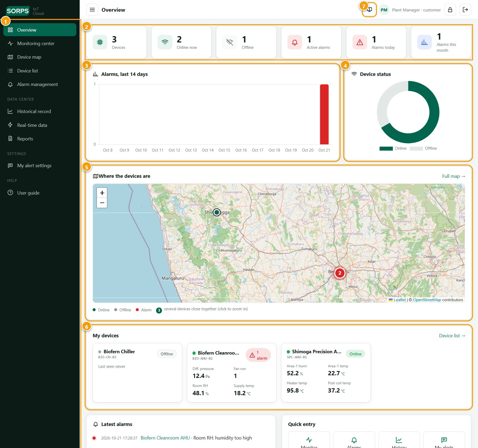Click the 'Last seen never' text

pos(112,367)
